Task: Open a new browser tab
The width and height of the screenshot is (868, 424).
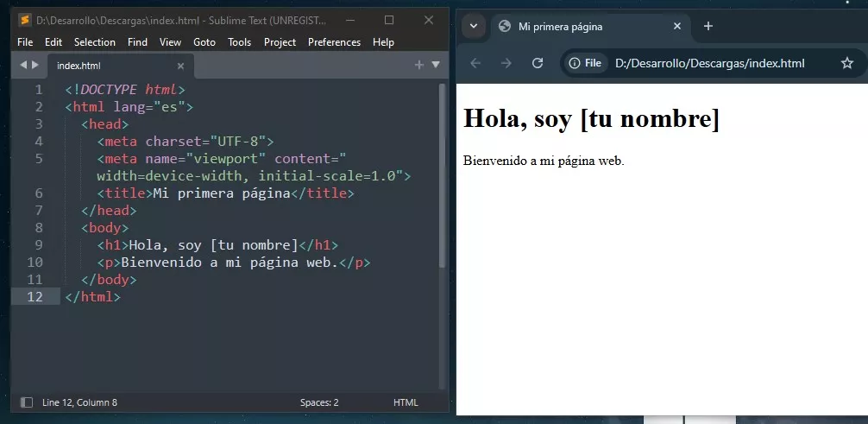Action: click(708, 26)
